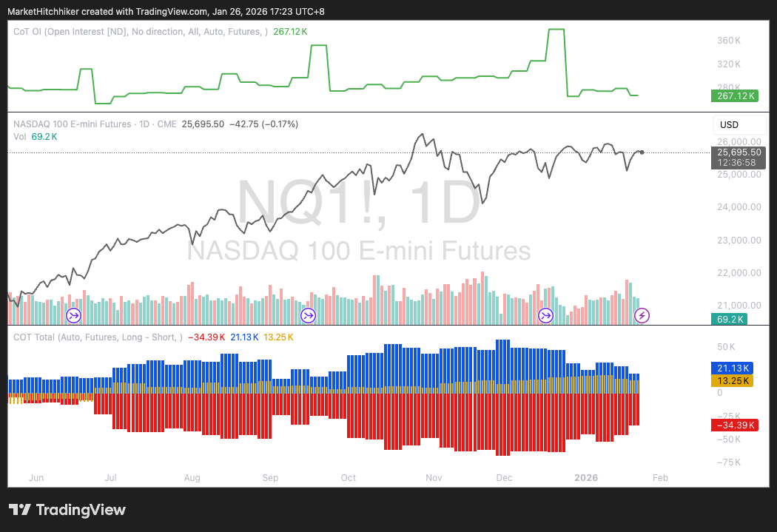777x532 pixels.
Task: Click the 360K open interest scale label
Action: click(729, 41)
